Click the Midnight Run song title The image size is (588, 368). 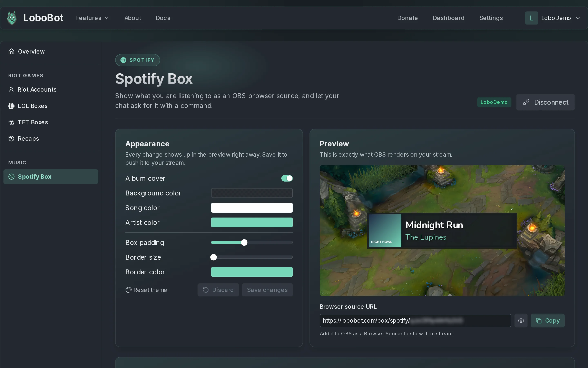coord(434,225)
